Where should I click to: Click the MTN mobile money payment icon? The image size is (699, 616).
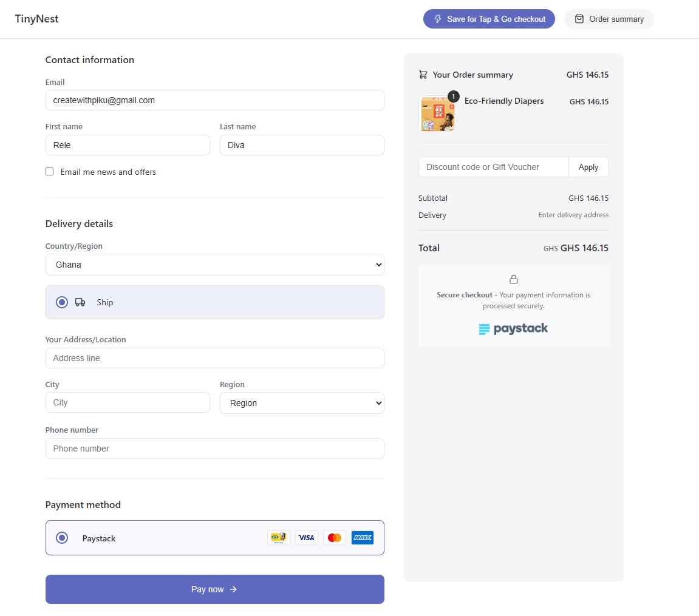tap(279, 538)
